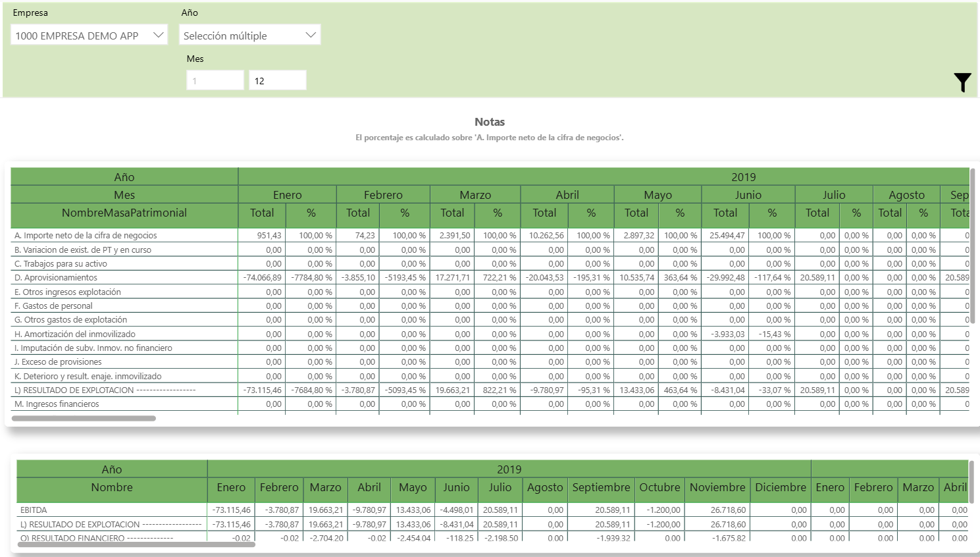Click the Junio column header in top table
980x557 pixels.
(748, 195)
